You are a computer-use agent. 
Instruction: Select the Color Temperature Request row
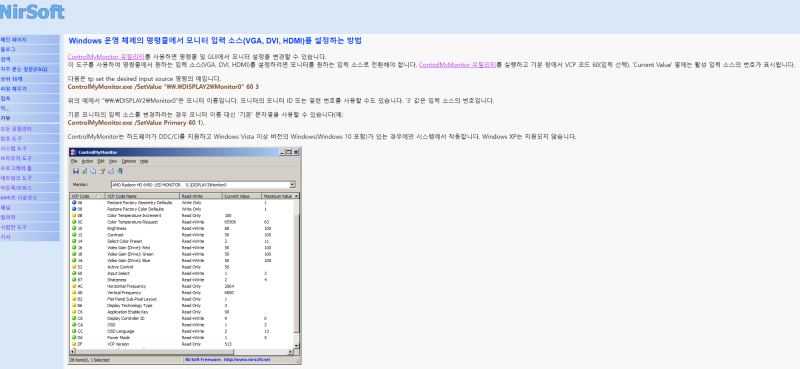point(182,222)
